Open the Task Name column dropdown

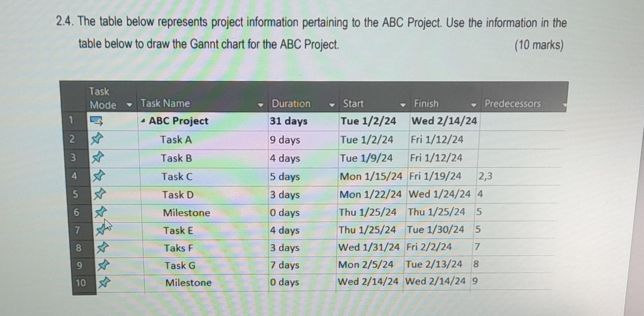pos(260,105)
